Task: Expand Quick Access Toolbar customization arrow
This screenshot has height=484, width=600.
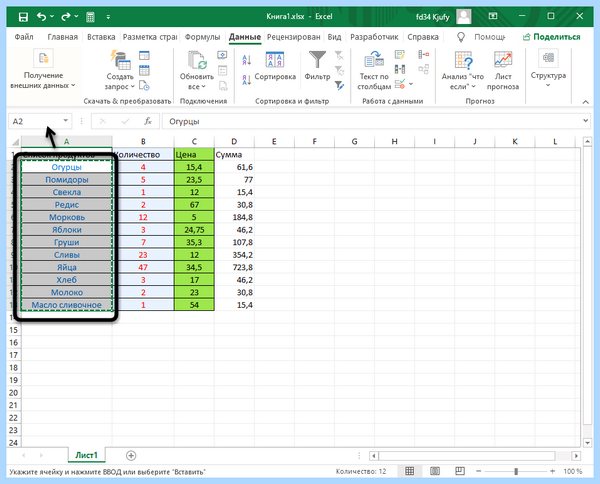Action: (x=108, y=17)
